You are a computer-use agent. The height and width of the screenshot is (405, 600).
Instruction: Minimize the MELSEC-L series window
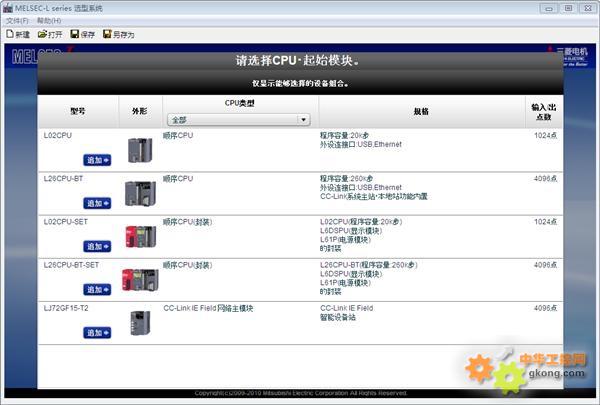point(549,8)
